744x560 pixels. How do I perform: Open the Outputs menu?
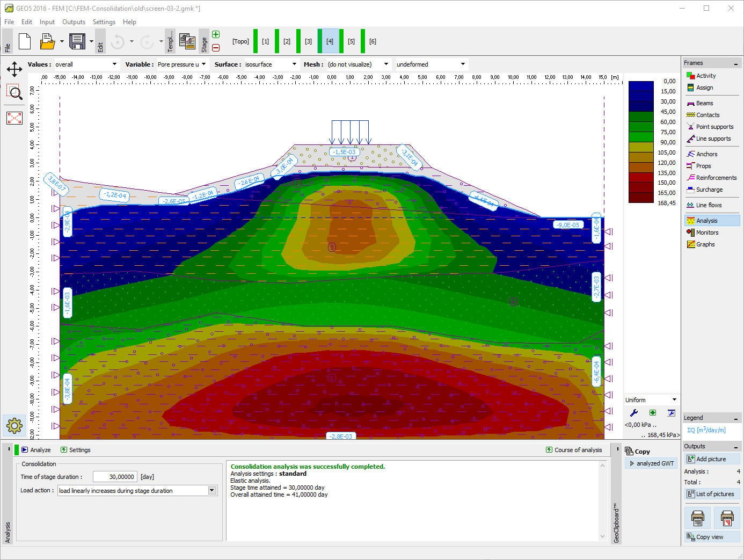[74, 22]
